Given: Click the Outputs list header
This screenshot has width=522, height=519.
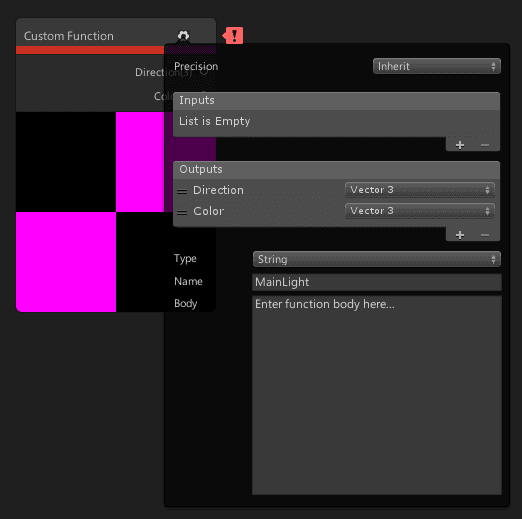Looking at the screenshot, I should pos(336,170).
